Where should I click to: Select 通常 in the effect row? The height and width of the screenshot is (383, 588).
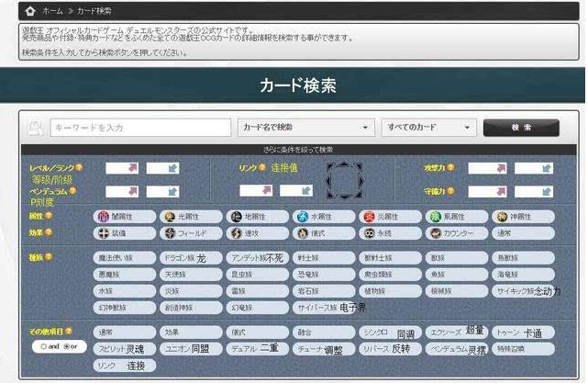point(523,233)
